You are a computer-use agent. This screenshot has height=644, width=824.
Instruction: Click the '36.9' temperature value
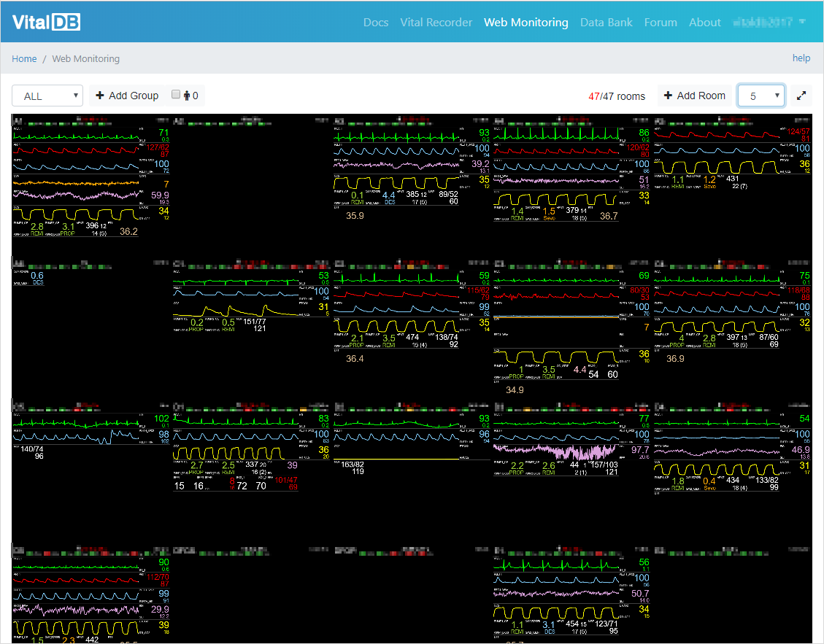tap(675, 359)
